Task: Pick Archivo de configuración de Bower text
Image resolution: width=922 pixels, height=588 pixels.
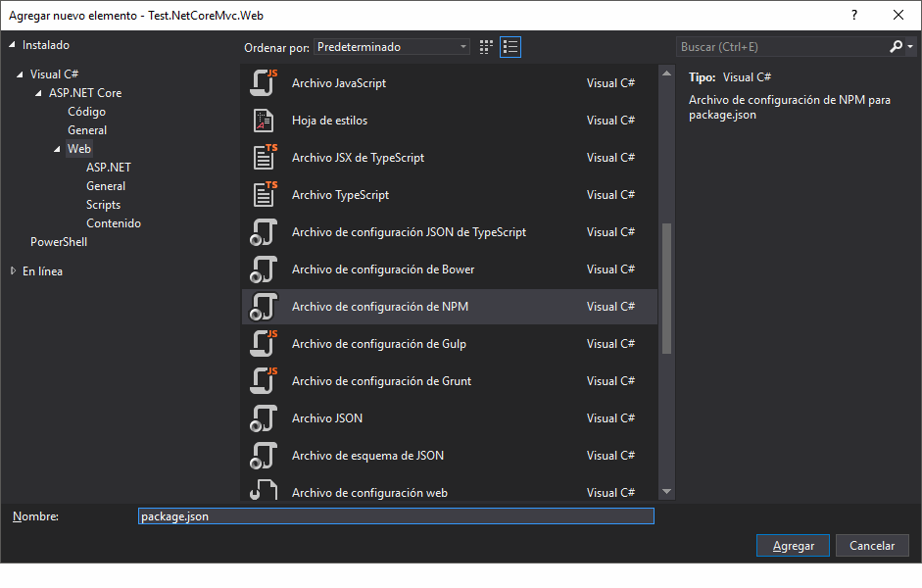Action: tap(383, 269)
